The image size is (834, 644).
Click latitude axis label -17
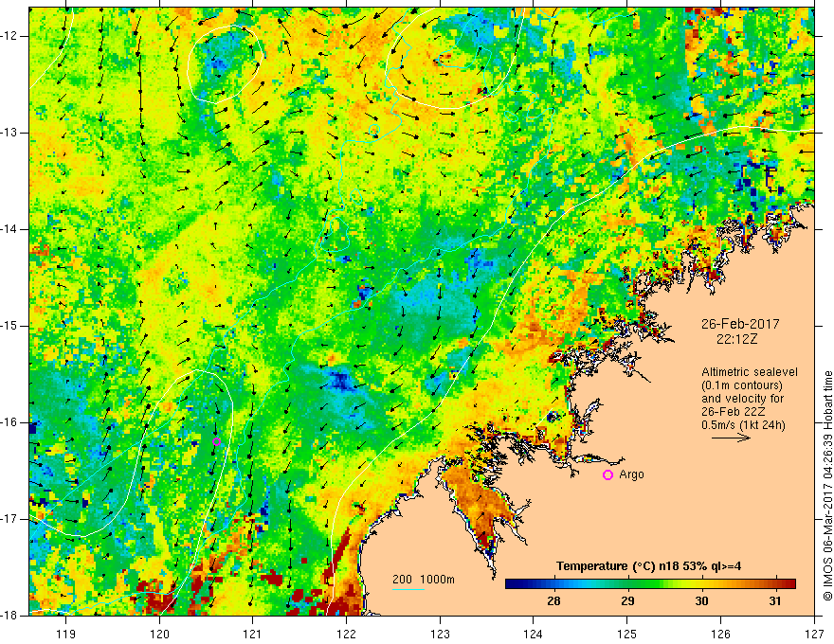pos(10,519)
